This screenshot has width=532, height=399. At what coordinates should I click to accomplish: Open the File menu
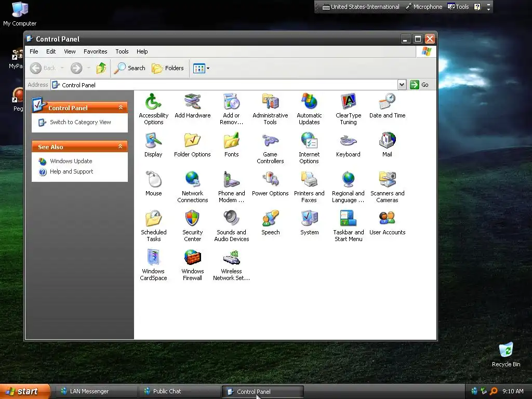click(34, 51)
